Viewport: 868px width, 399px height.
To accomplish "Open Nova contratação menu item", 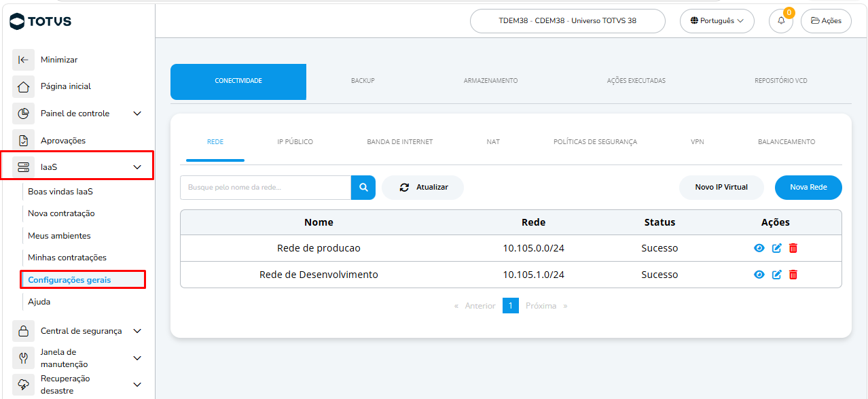I will [61, 213].
